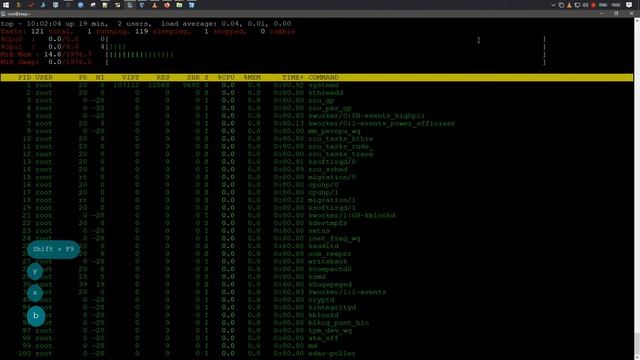Open the red circular app in the taskbar

167,5
